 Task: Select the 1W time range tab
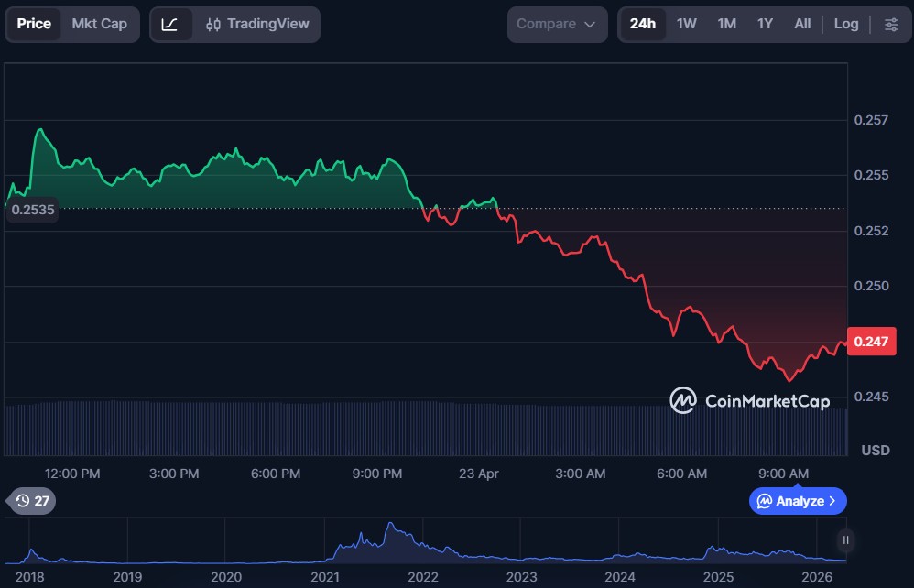pyautogui.click(x=686, y=24)
